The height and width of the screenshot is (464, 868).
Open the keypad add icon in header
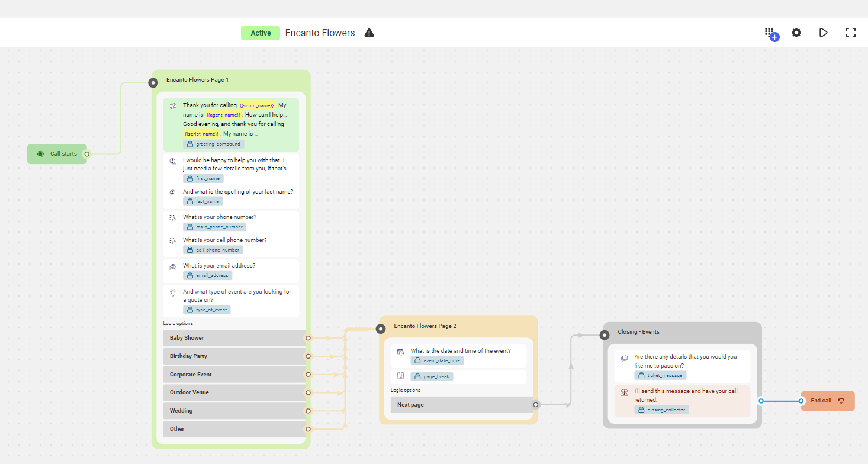(x=771, y=34)
